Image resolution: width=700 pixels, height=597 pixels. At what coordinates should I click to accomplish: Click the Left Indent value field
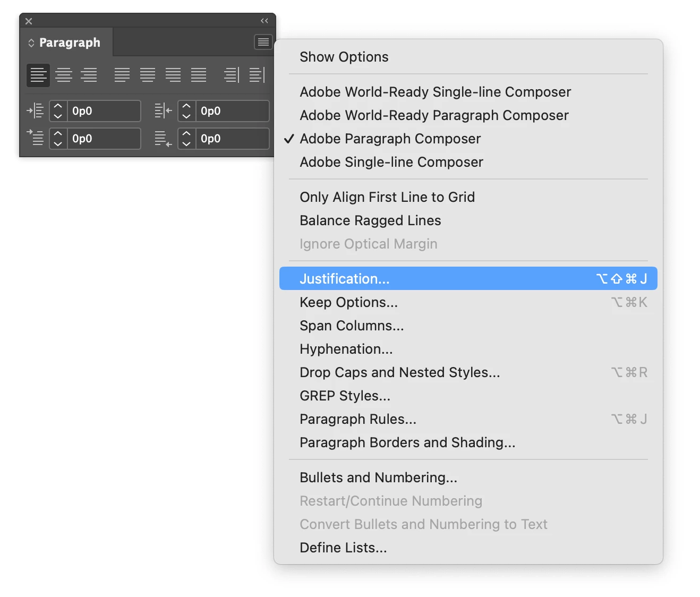pos(104,111)
